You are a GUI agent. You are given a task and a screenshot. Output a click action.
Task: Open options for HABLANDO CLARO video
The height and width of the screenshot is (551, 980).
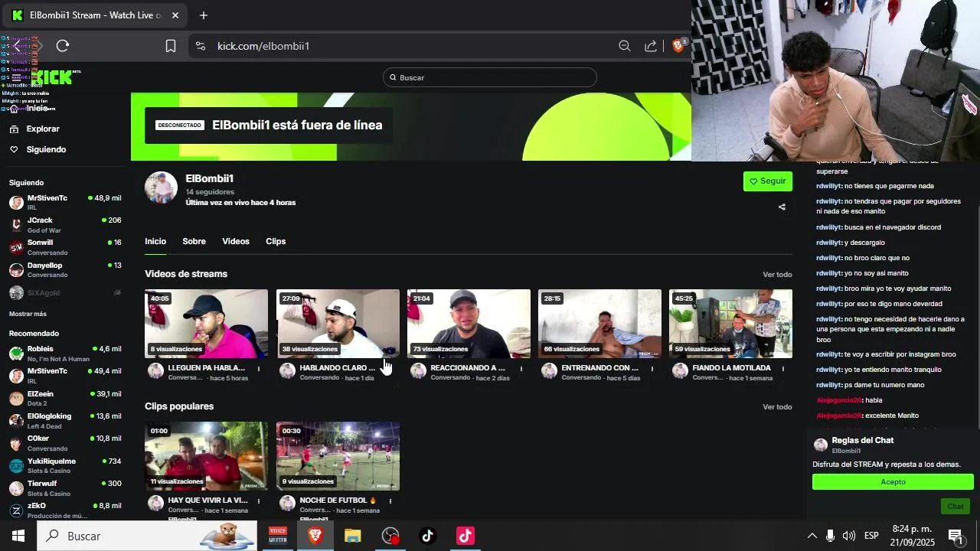(390, 369)
